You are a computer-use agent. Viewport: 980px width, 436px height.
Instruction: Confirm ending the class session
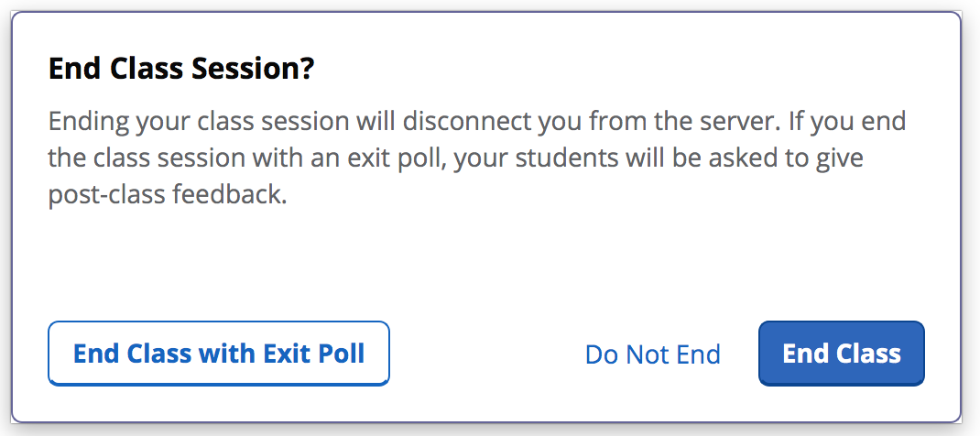(x=841, y=354)
